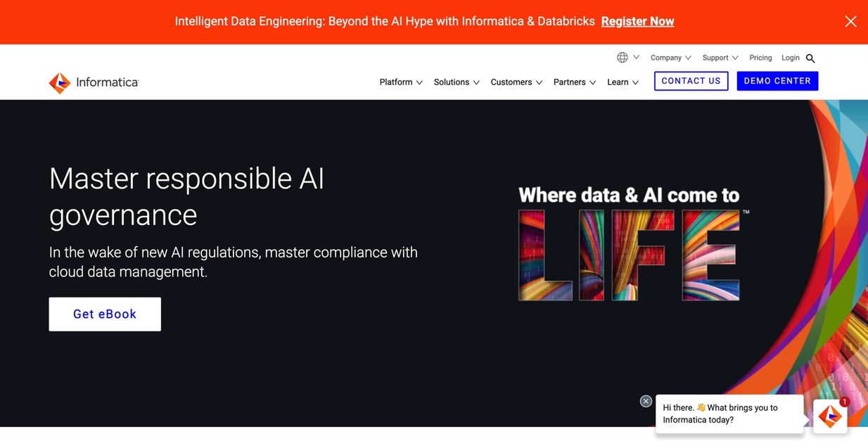
Task: Open the Customers dropdown menu
Action: tap(516, 82)
